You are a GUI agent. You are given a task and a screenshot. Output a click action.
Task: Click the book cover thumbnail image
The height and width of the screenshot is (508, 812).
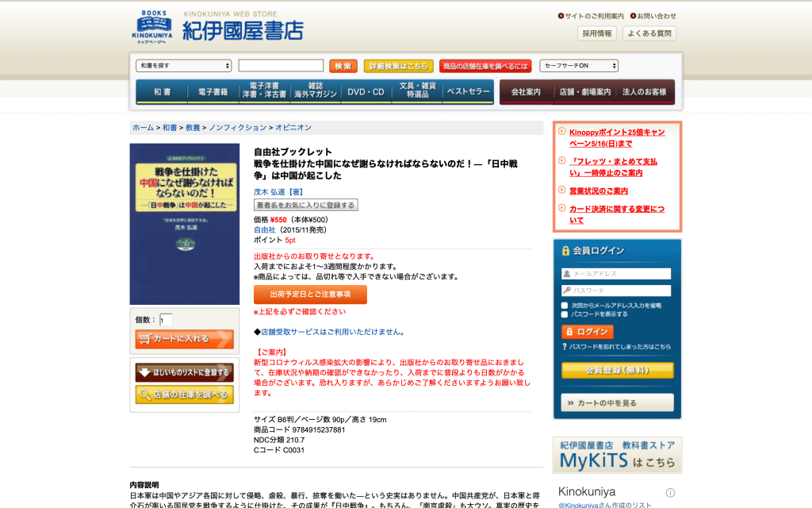185,224
